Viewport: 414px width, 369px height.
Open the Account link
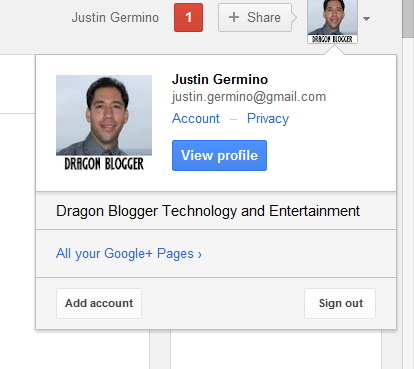[196, 118]
